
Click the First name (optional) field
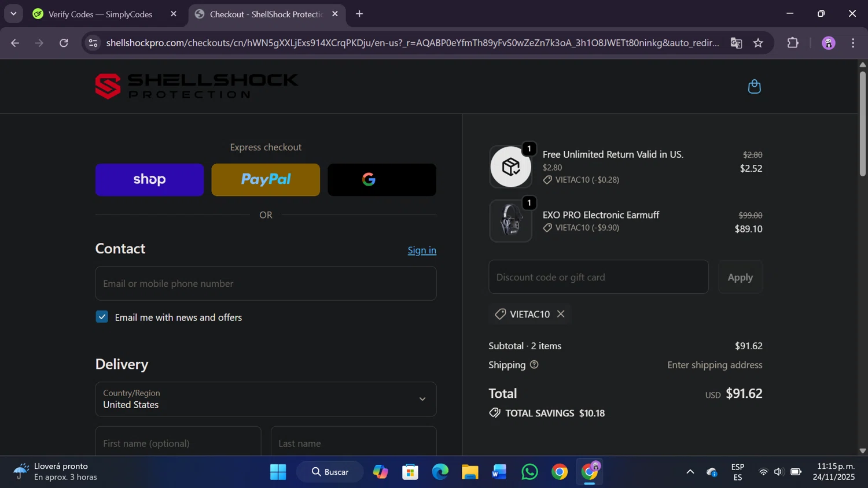pos(178,442)
